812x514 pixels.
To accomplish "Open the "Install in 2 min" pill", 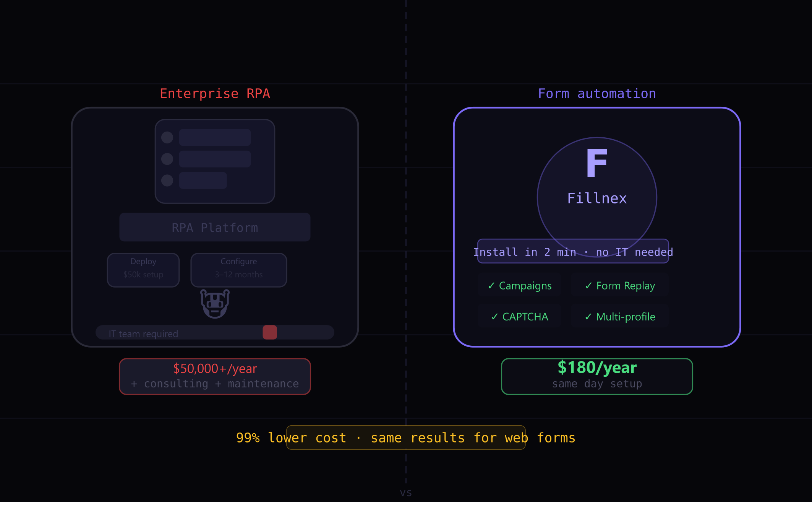I will point(573,252).
